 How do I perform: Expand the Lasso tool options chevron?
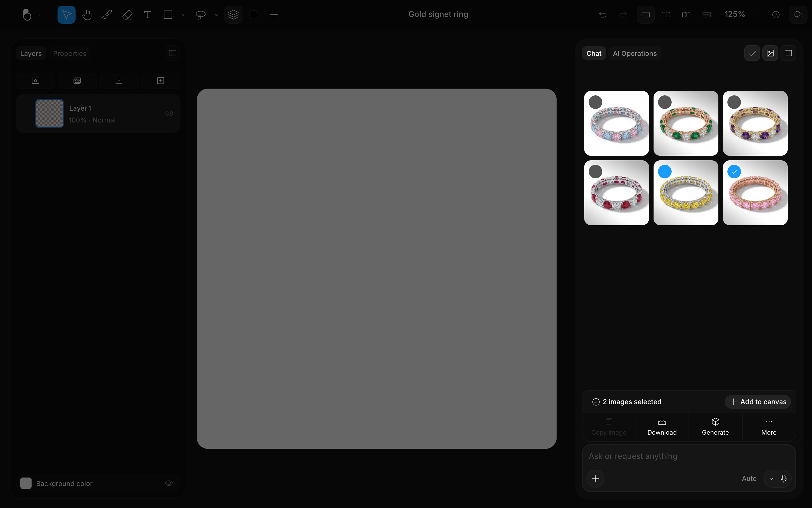217,15
